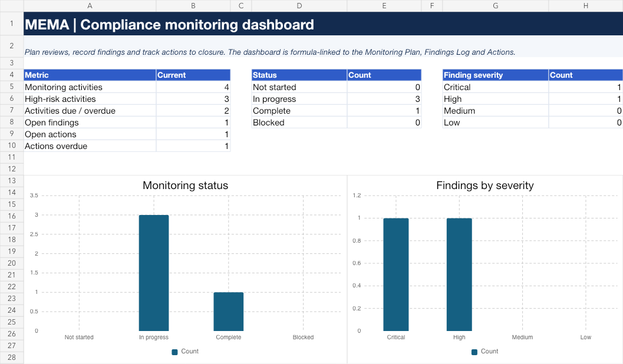
Task: Click the dashboard title cell
Action: [324, 24]
